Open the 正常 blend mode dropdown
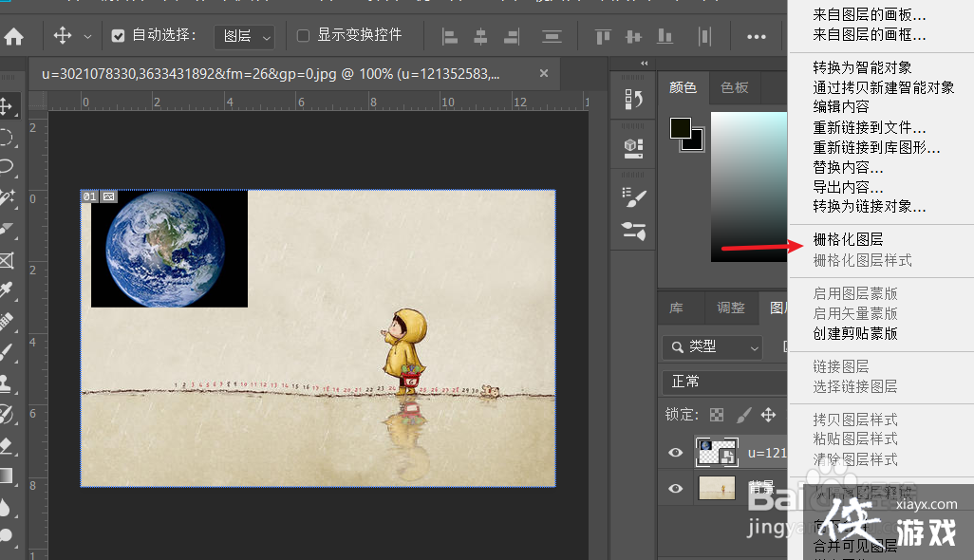This screenshot has height=560, width=974. (x=725, y=382)
